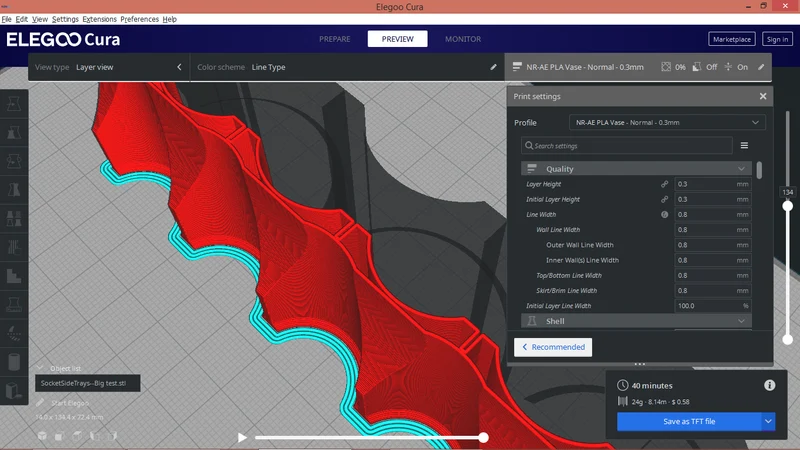800x450 pixels.
Task: Click the Sign in button
Action: pos(777,39)
